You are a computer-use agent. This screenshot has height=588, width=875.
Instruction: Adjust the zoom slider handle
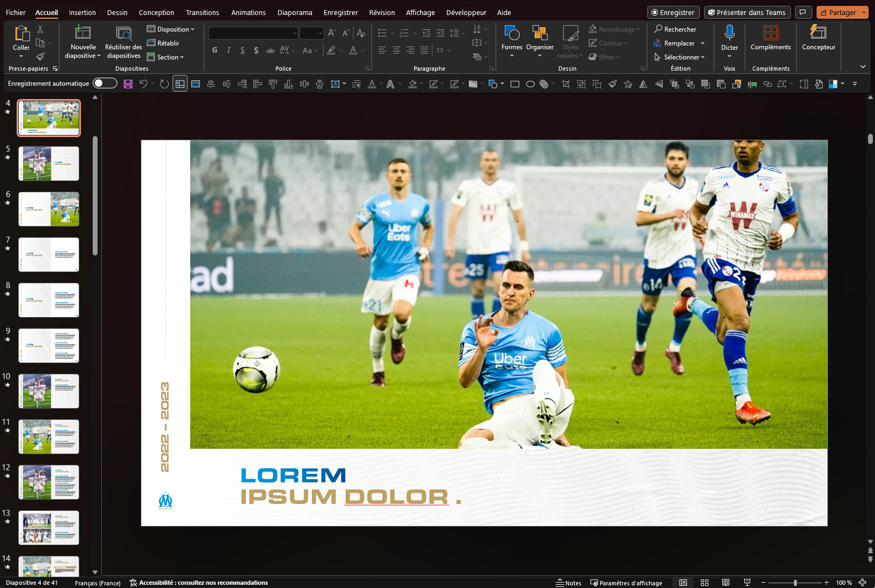(795, 583)
